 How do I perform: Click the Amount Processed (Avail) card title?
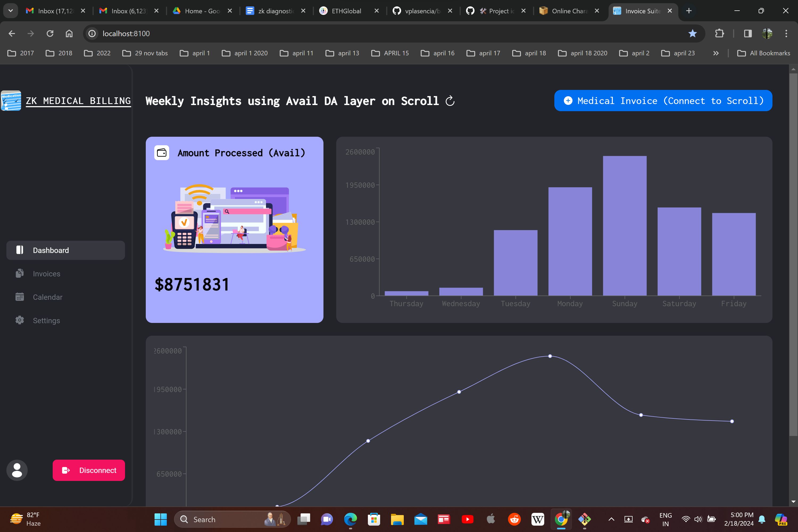241,153
